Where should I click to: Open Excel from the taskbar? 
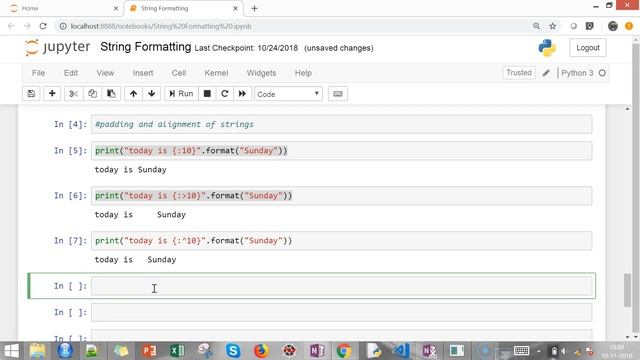click(177, 351)
